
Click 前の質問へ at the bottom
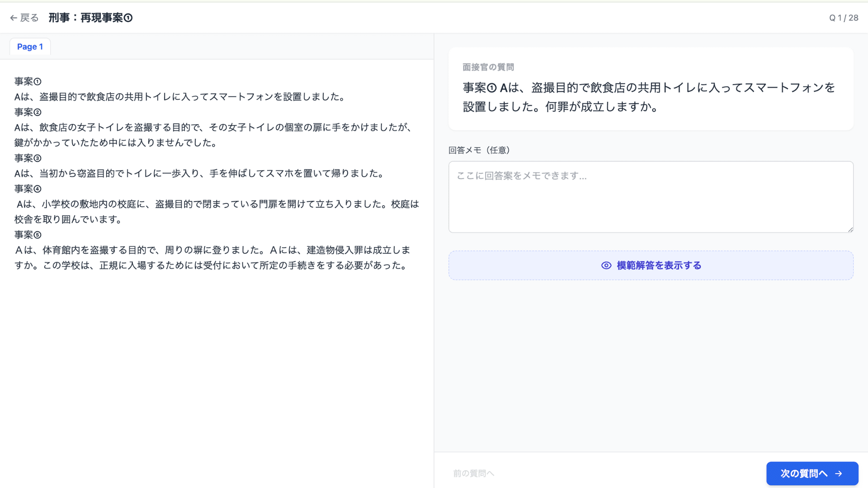(x=473, y=473)
